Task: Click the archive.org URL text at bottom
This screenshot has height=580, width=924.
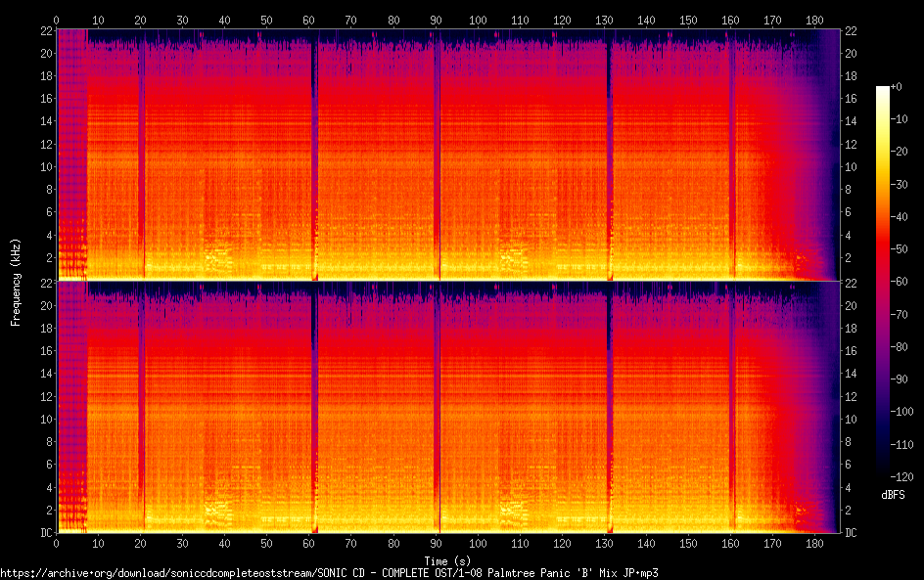Action: 328,572
